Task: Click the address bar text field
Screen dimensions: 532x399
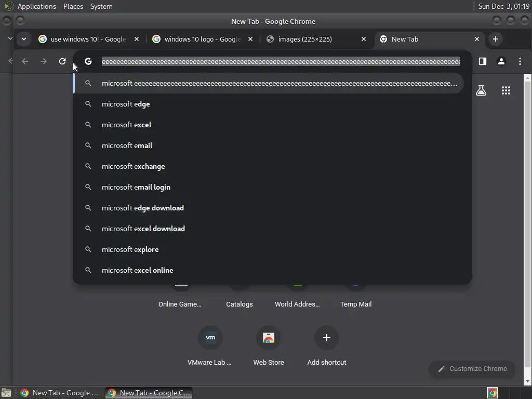Action: (x=281, y=61)
